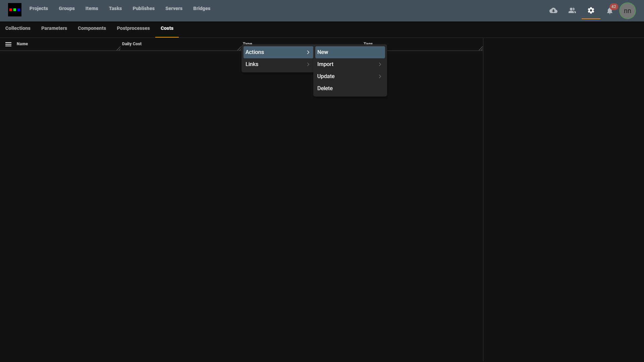Select New from the Actions submenu

[350, 52]
